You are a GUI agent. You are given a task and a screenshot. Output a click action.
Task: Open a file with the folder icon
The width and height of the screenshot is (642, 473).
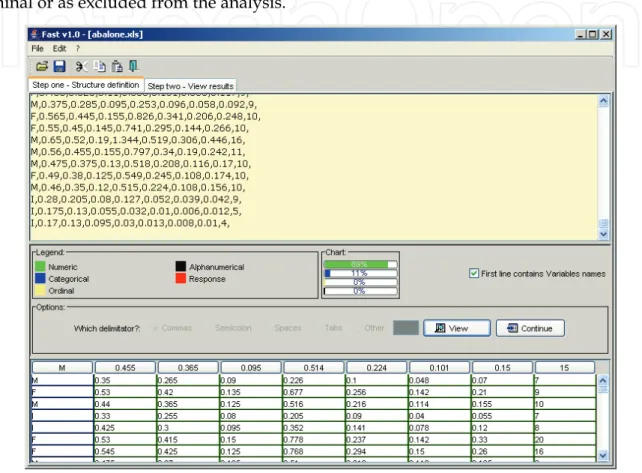click(x=42, y=66)
